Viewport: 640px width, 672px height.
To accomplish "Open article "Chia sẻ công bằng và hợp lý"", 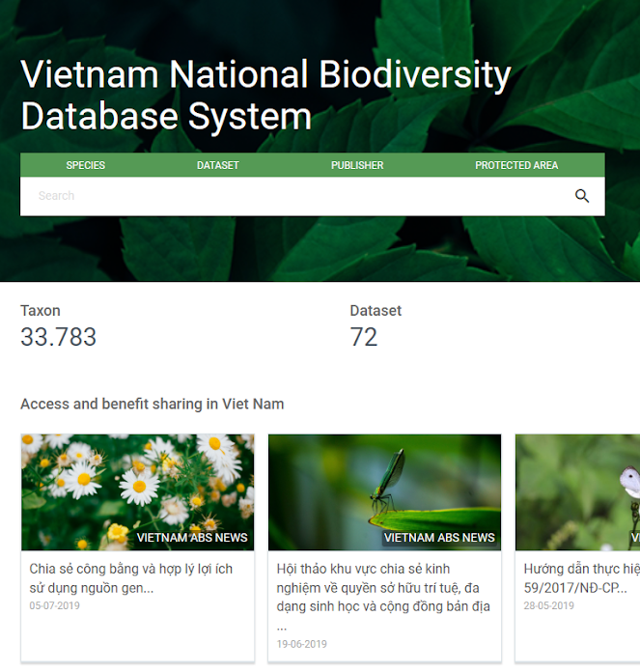I will [x=131, y=577].
